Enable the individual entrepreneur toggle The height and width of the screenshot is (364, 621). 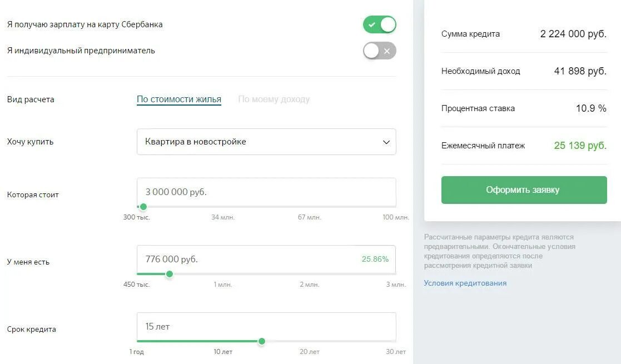(x=379, y=51)
